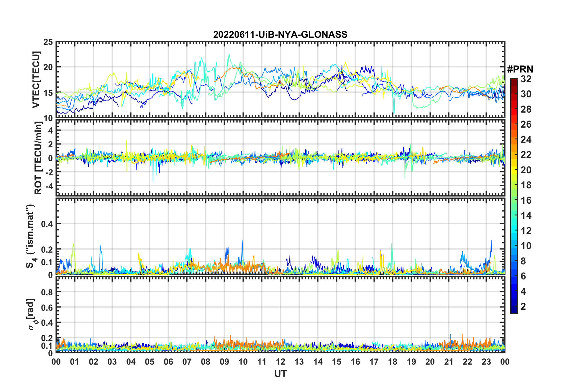Click VTEC axis tick label 20
The width and height of the screenshot is (561, 392).
pyautogui.click(x=48, y=67)
